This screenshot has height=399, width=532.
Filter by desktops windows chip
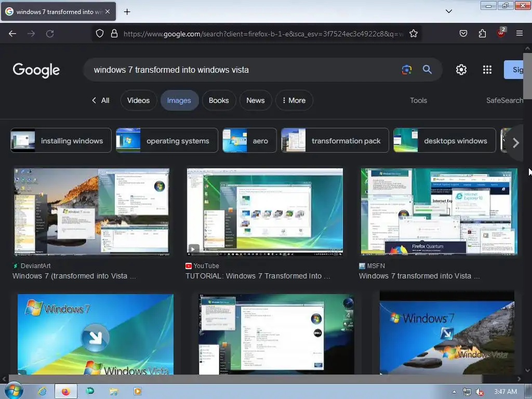[445, 140]
